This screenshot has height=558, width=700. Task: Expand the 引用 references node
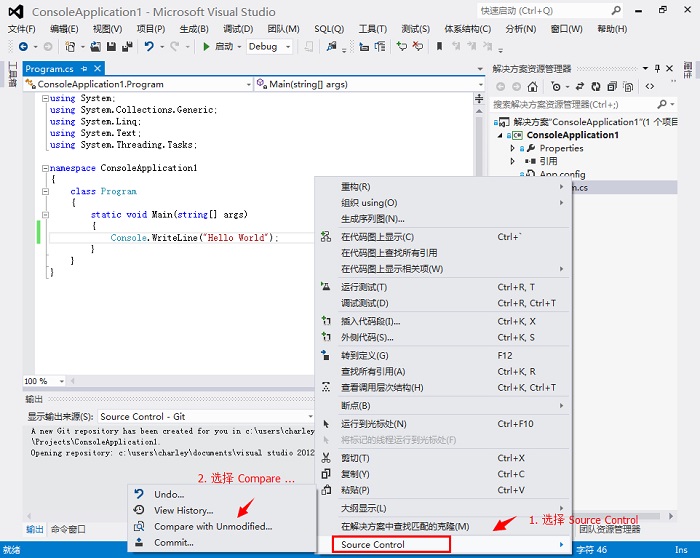(x=512, y=161)
